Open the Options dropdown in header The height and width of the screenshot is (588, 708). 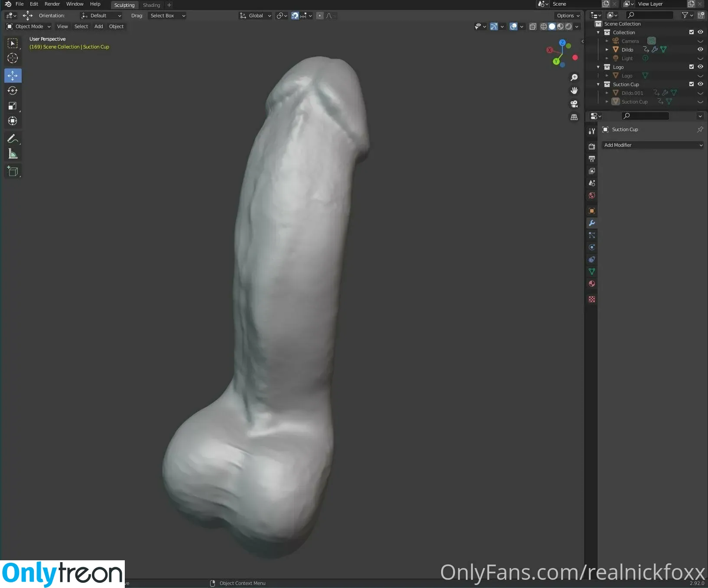click(568, 16)
